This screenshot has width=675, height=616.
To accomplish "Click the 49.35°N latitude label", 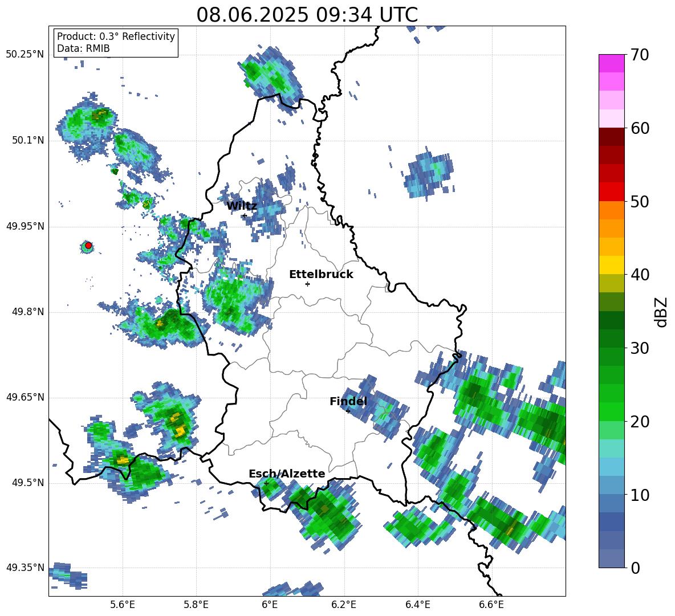I will tap(25, 568).
